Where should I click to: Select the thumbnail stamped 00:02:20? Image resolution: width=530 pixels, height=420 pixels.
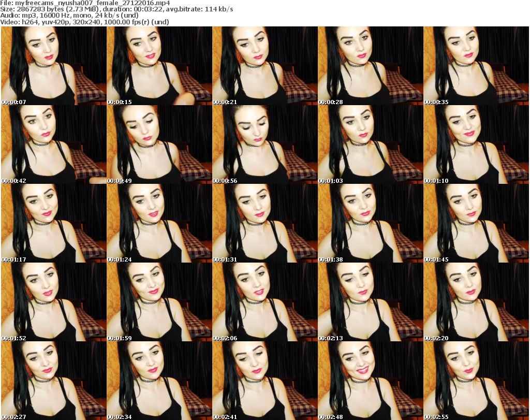[x=476, y=302]
